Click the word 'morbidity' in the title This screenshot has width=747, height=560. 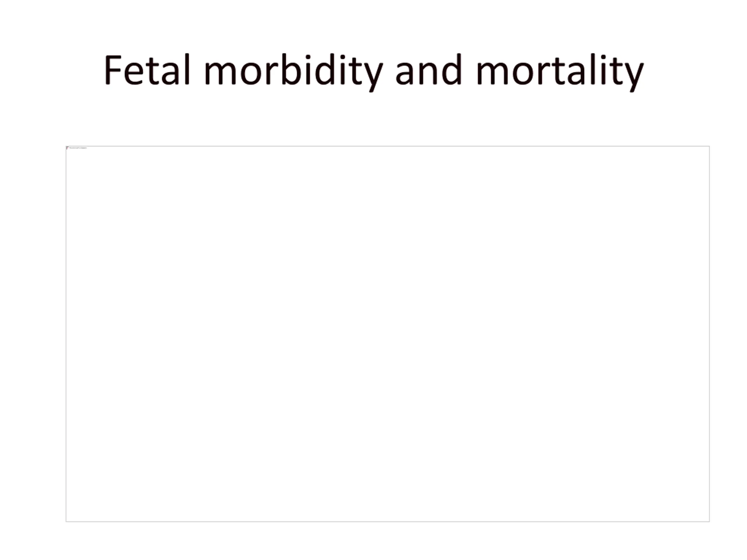coord(294,72)
